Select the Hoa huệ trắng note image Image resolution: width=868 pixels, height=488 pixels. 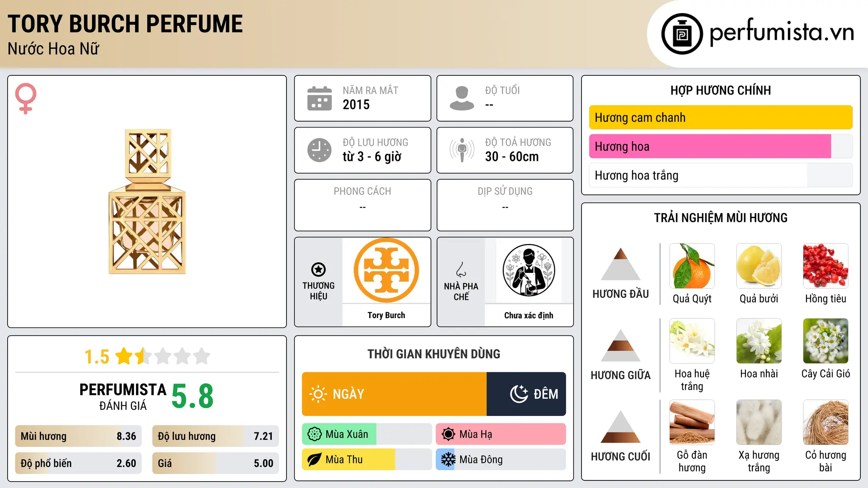pos(692,341)
